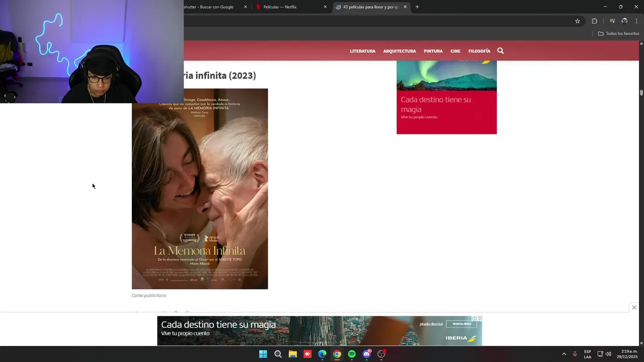
Task: Open the red app icon next to File Explorer
Action: point(307,354)
